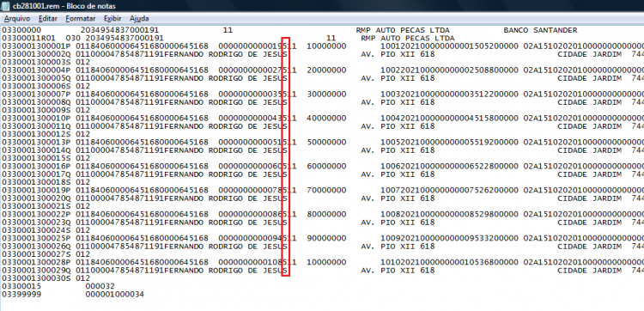Click the record code 03300000 at the first line
The height and width of the screenshot is (311, 644).
point(21,30)
